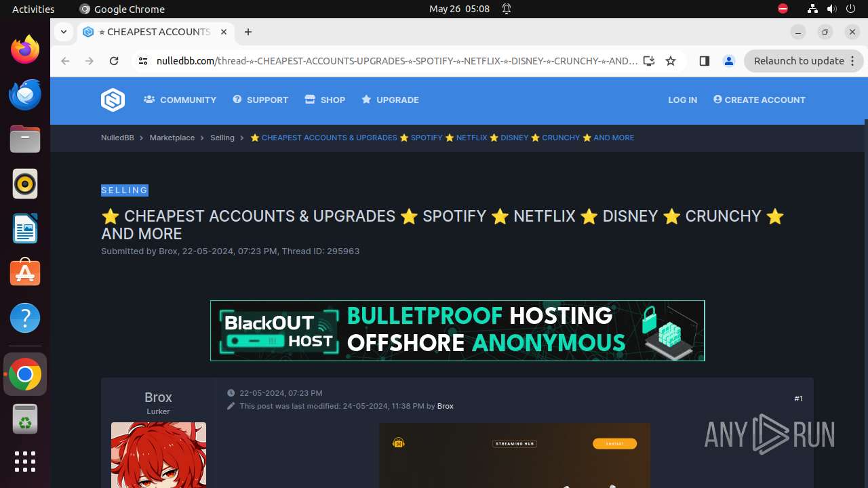The width and height of the screenshot is (868, 488).
Task: Open the SHOP menu
Action: (x=325, y=100)
